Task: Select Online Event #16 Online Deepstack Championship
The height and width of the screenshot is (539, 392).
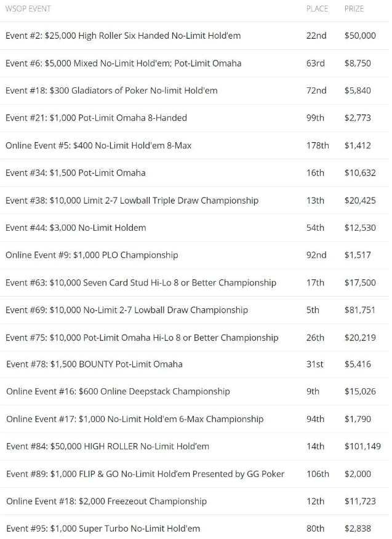Action: pos(118,391)
